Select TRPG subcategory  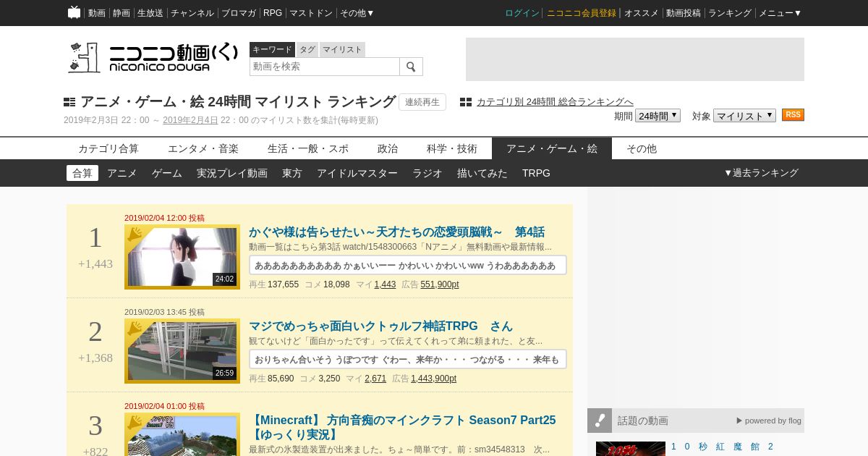pos(536,173)
